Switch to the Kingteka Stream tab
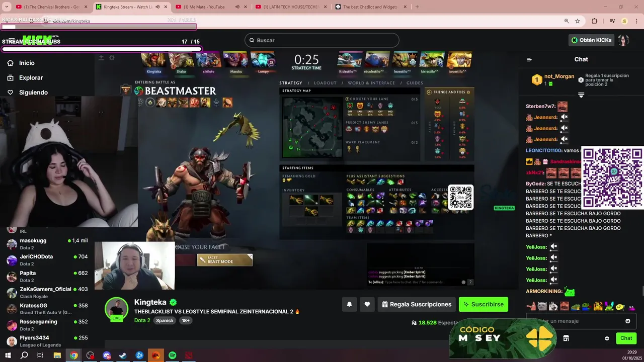 [x=132, y=7]
